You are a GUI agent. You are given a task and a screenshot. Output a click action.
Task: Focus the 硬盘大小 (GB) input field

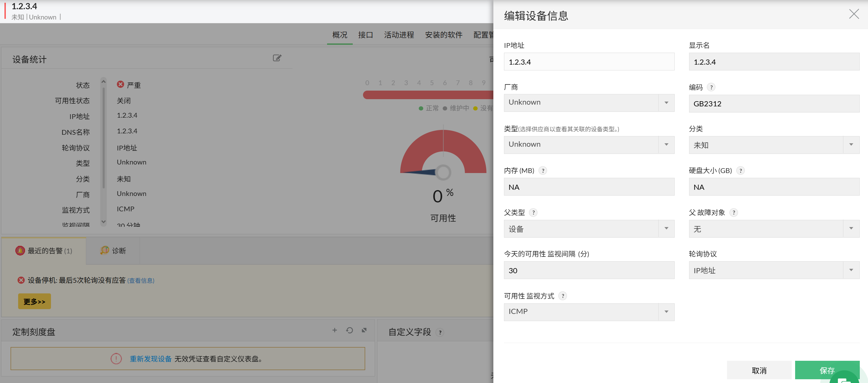pos(774,187)
